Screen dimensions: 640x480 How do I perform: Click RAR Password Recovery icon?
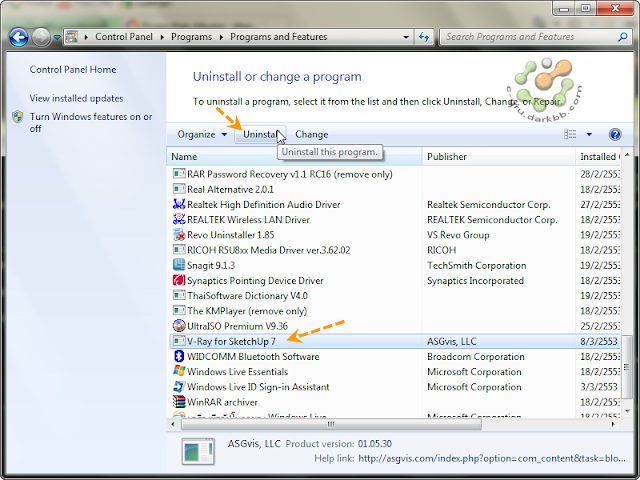point(179,174)
